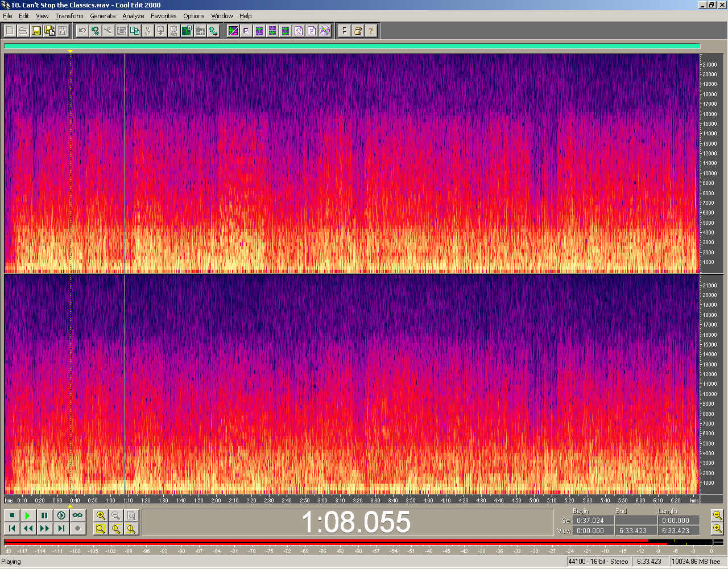Click the question mark Help icon

[371, 31]
